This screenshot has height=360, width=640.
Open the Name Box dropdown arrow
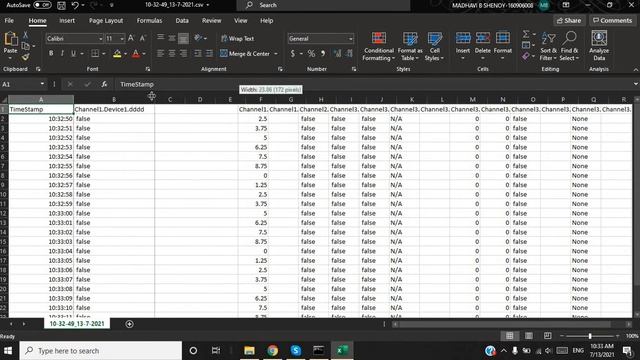click(x=42, y=84)
